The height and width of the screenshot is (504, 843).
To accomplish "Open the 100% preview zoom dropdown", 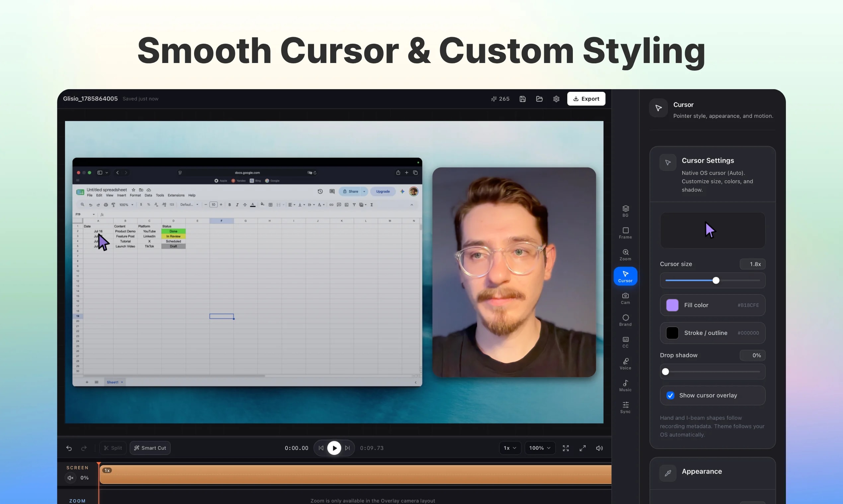I will pyautogui.click(x=540, y=448).
